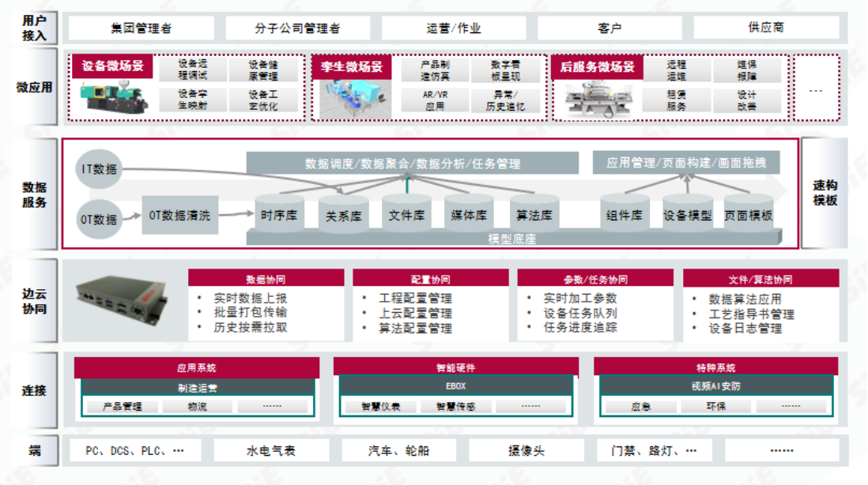Select the 运营/作业 box
The width and height of the screenshot is (868, 485).
(454, 28)
